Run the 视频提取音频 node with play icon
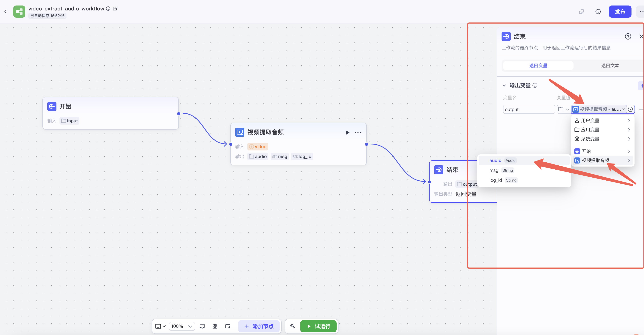The image size is (644, 335). click(347, 132)
